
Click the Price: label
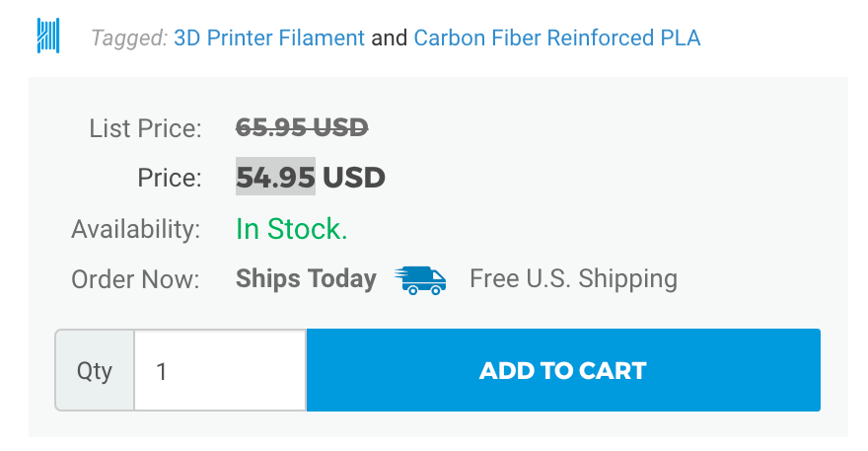coord(169,179)
